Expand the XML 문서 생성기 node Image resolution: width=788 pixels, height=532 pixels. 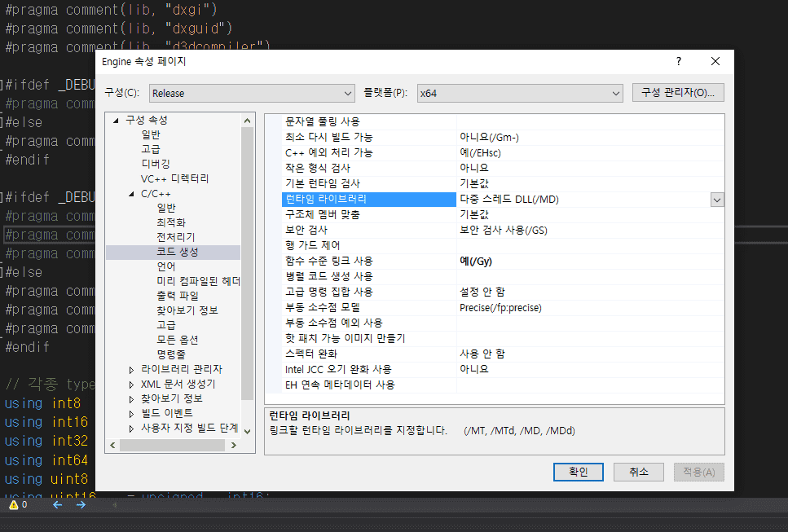click(x=131, y=385)
